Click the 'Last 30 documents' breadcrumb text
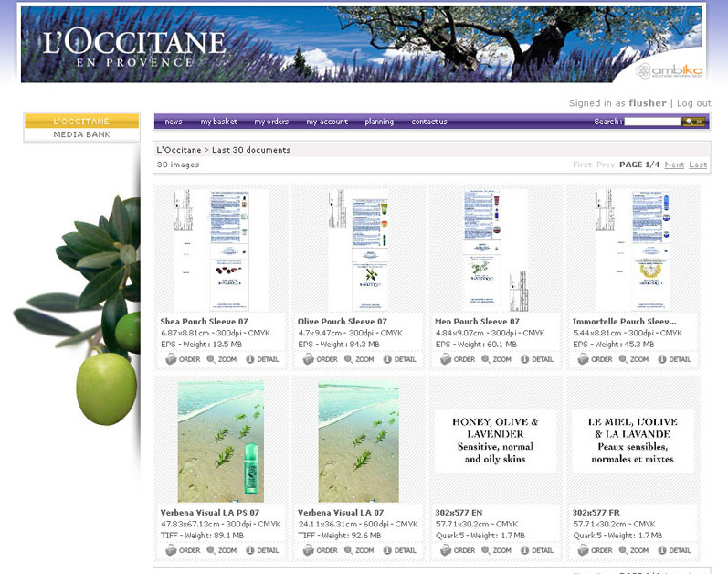The width and height of the screenshot is (728, 574). 250,150
